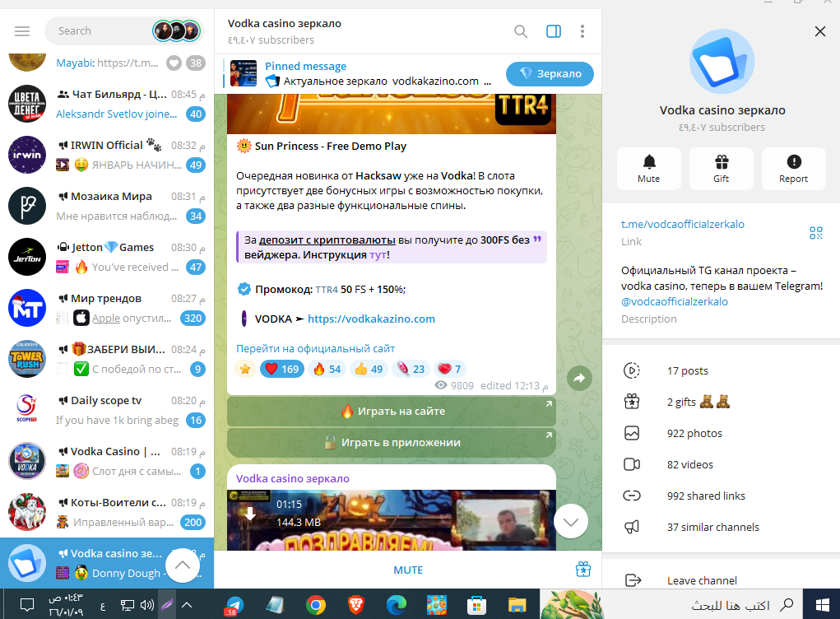Toggle the thumbs up 49 reaction
The height and width of the screenshot is (619, 840).
pyautogui.click(x=369, y=369)
